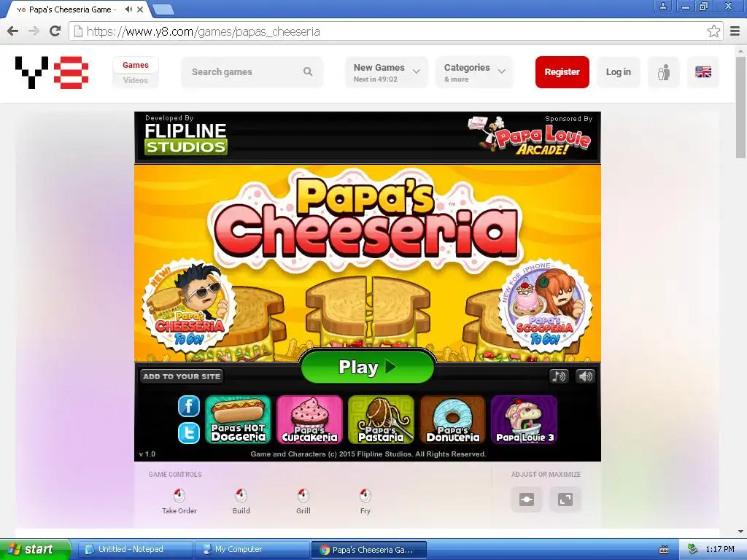Click Build mouse control icon

coord(241,495)
